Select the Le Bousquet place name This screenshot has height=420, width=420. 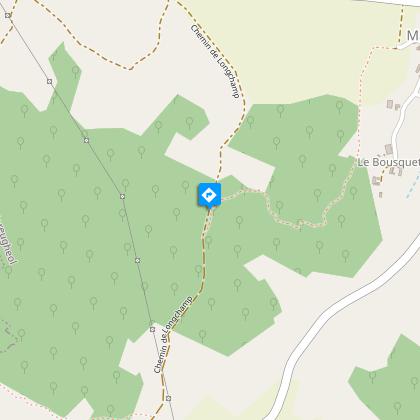tap(389, 162)
